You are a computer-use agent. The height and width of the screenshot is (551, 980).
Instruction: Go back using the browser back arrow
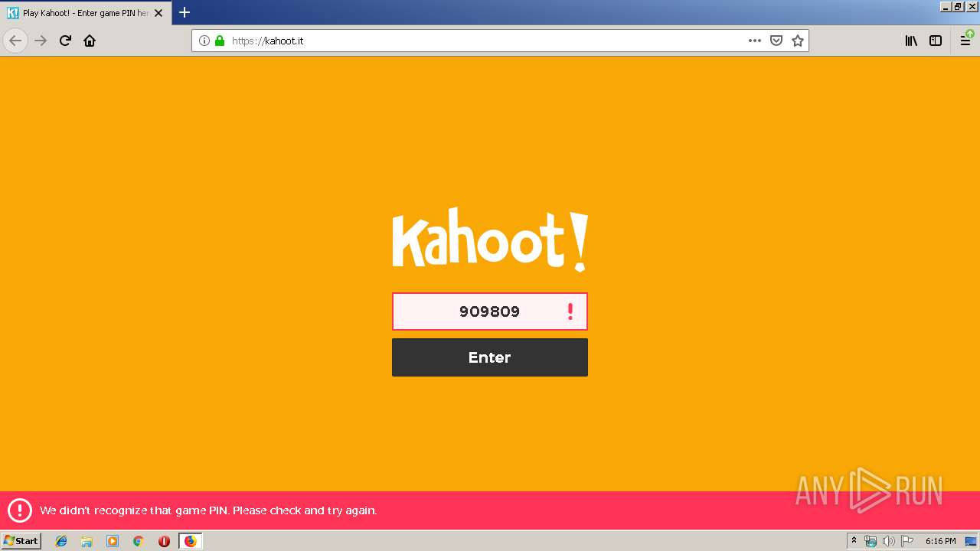[15, 41]
